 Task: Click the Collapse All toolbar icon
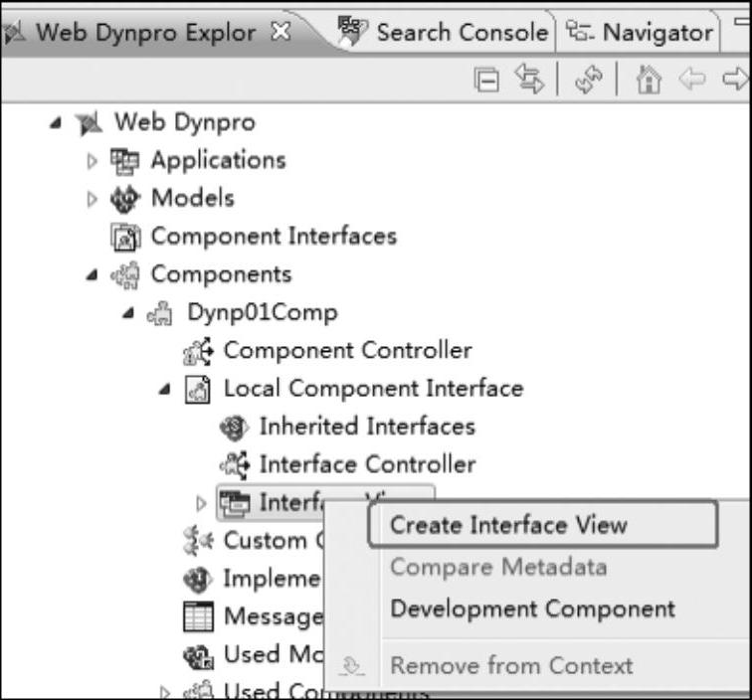pyautogui.click(x=486, y=80)
